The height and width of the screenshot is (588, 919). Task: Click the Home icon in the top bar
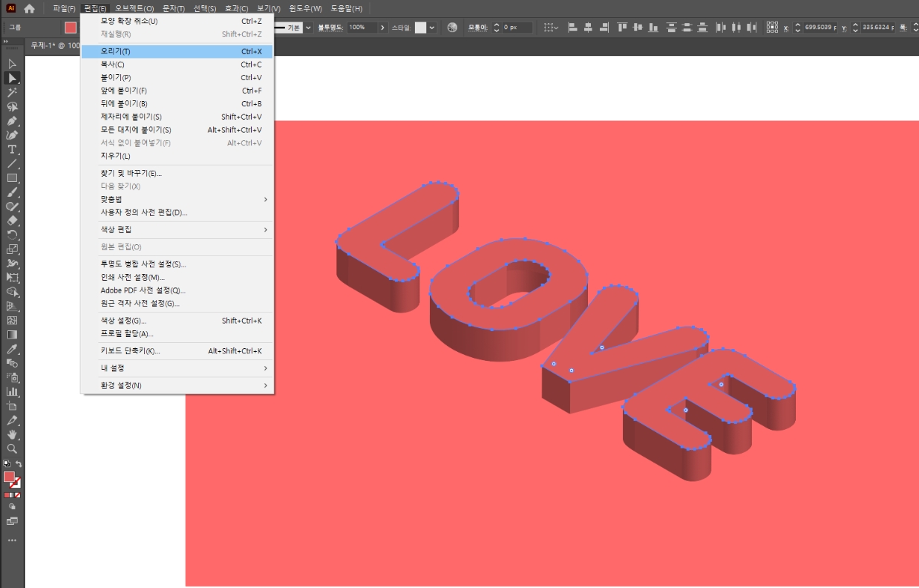pyautogui.click(x=30, y=8)
